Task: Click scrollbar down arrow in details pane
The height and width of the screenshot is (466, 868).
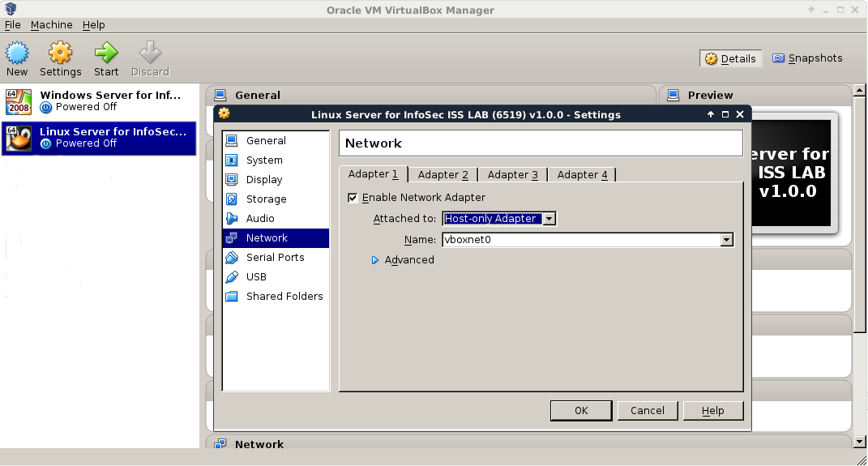Action: tap(859, 442)
